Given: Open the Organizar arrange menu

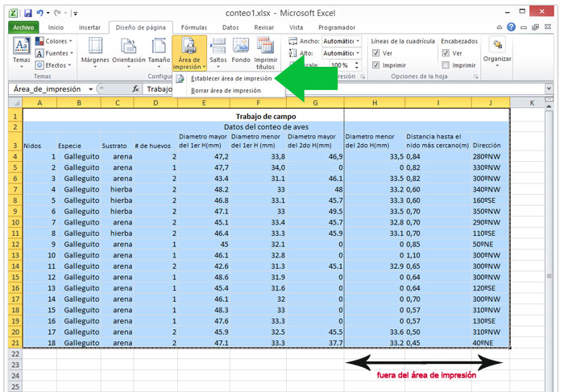Looking at the screenshot, I should [x=497, y=52].
